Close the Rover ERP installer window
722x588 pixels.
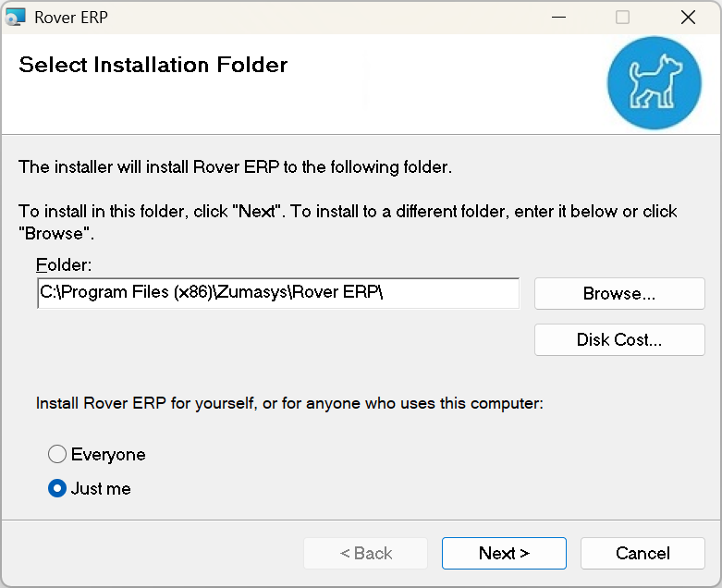[688, 18]
